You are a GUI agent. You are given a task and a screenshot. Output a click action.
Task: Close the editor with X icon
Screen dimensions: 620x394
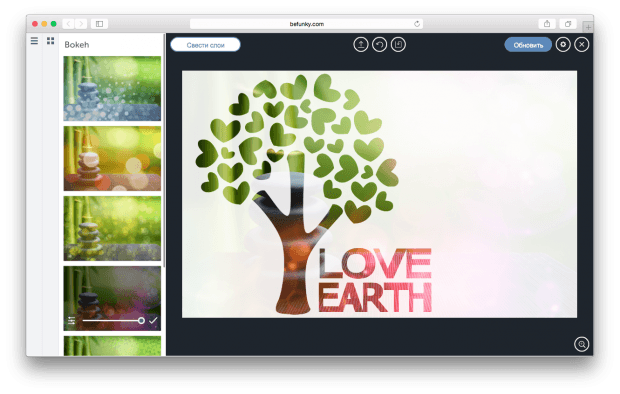pyautogui.click(x=582, y=44)
